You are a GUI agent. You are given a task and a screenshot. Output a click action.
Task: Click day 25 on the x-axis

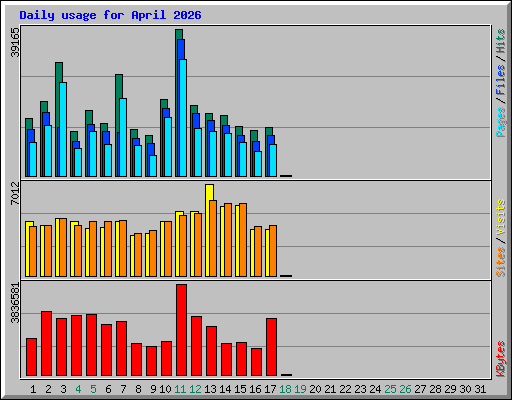click(390, 389)
